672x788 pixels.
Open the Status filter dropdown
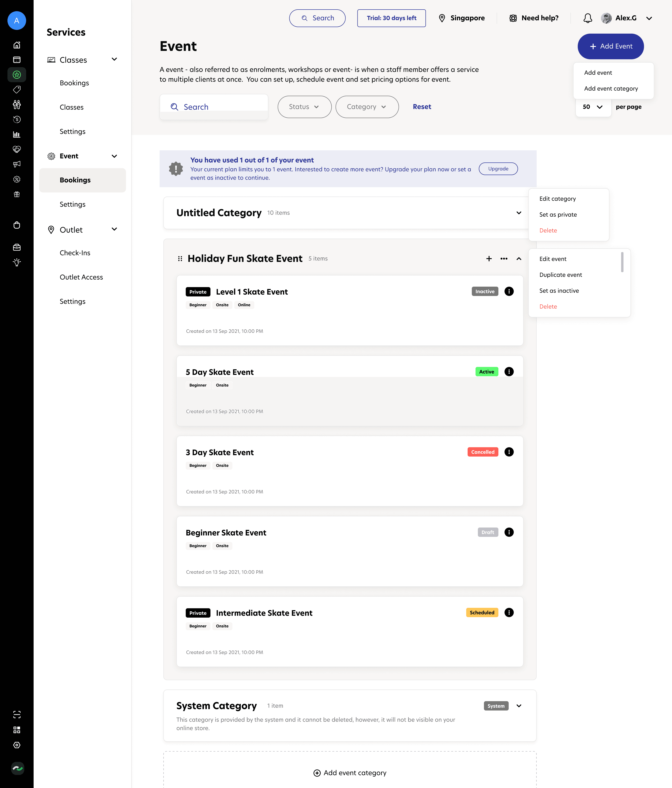pos(304,107)
